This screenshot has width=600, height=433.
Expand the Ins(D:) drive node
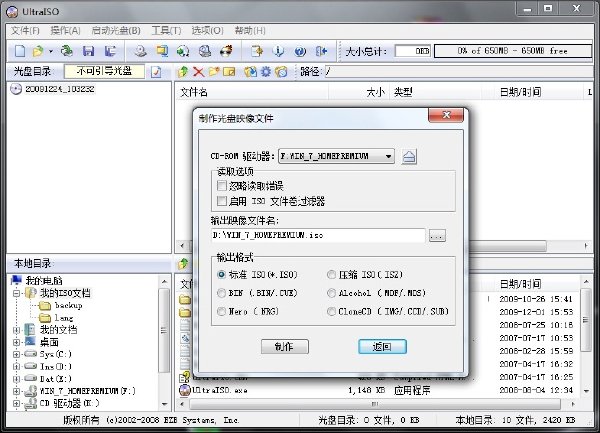(x=16, y=366)
